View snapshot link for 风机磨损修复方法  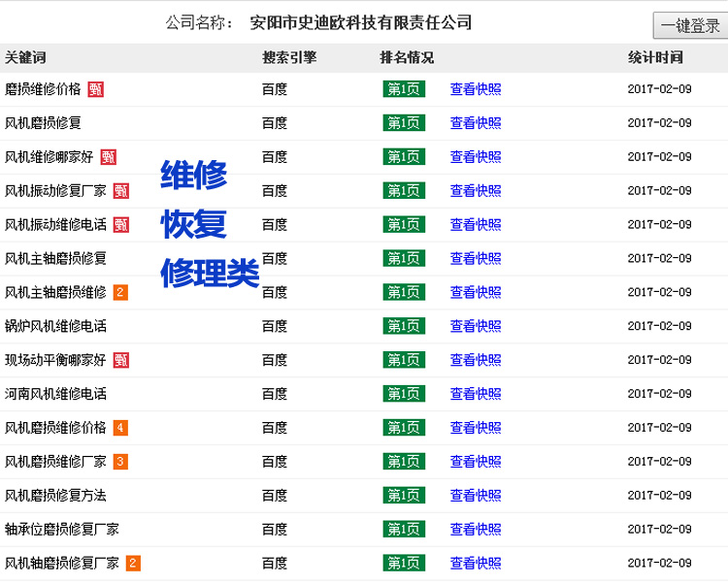tap(476, 496)
